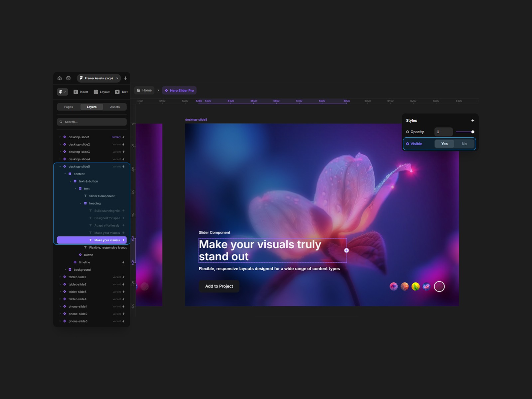Select the second slide thumbnail dot

tap(405, 286)
